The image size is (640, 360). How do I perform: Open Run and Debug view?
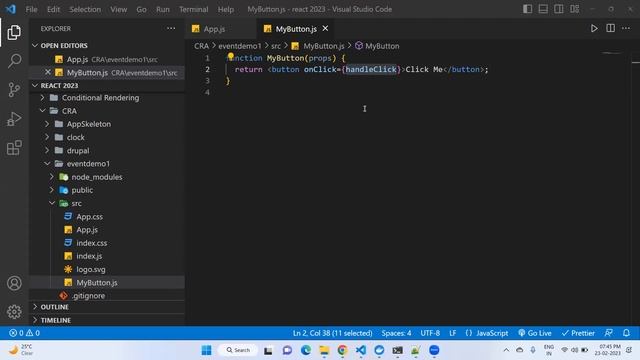[14, 119]
